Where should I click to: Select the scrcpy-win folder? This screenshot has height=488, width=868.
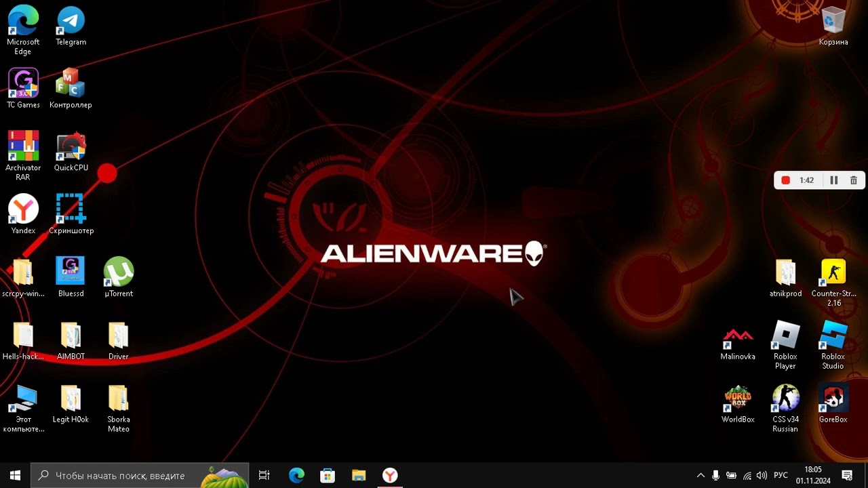(x=23, y=278)
